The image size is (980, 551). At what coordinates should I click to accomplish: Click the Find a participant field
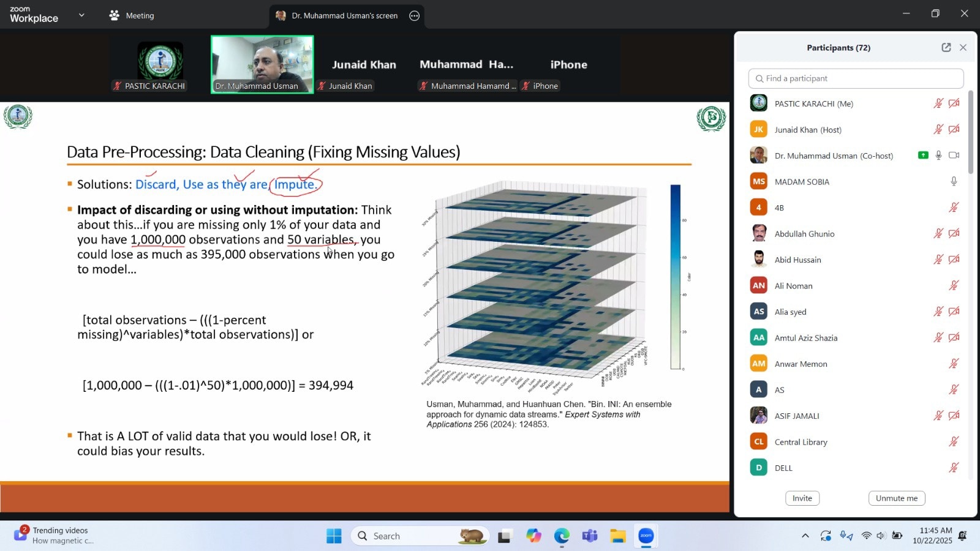(x=855, y=78)
